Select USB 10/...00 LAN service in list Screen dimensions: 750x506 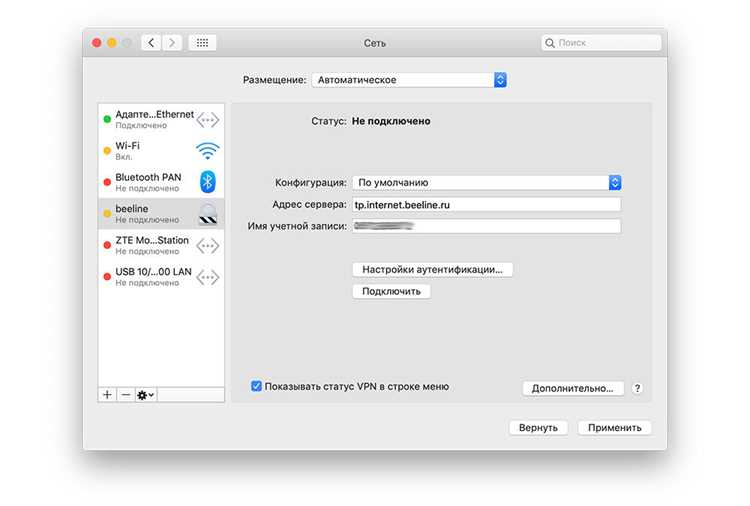pyautogui.click(x=161, y=277)
